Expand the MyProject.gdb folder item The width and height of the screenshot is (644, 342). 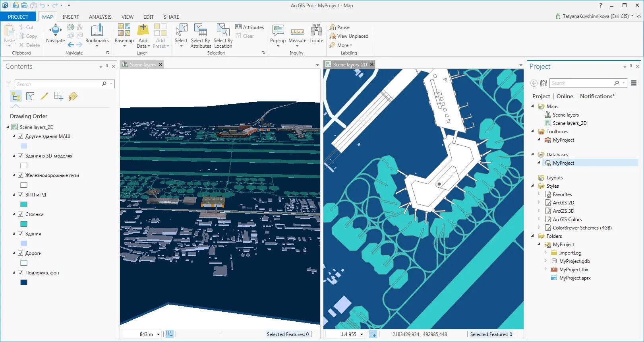(x=545, y=261)
